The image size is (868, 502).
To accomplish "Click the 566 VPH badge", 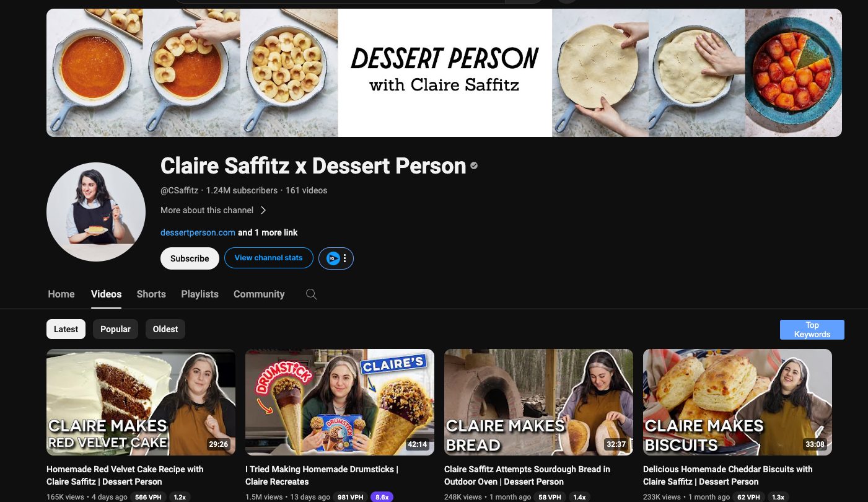I will pos(149,497).
